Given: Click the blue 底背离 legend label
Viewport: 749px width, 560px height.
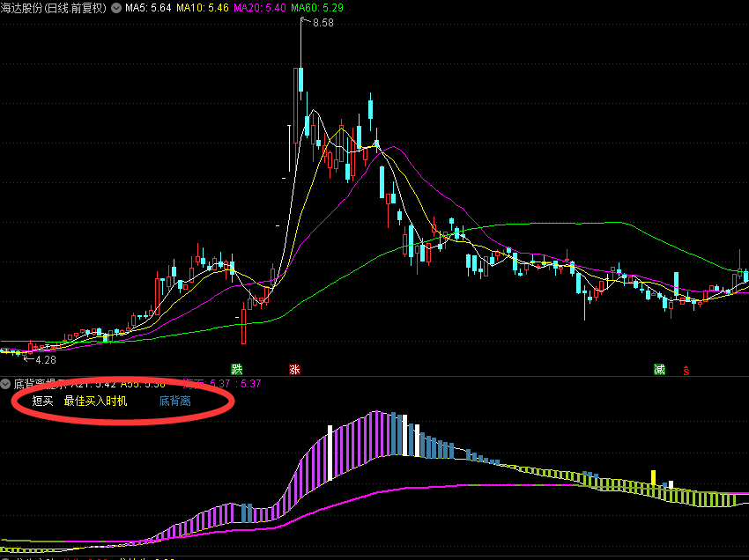Looking at the screenshot, I should [174, 402].
